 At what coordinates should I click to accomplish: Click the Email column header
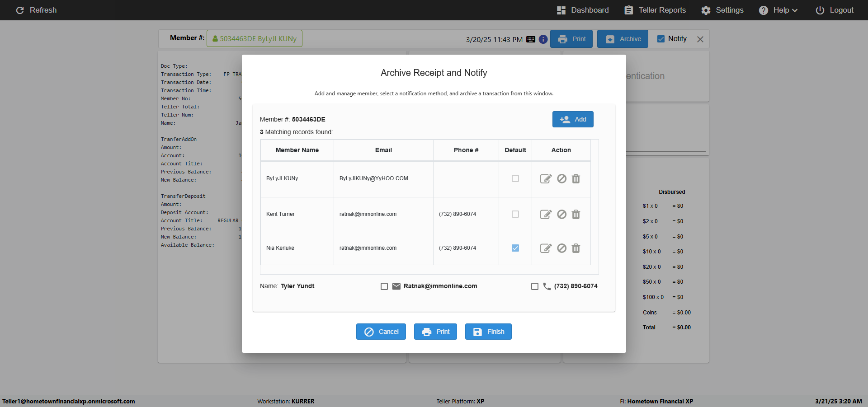(x=383, y=150)
